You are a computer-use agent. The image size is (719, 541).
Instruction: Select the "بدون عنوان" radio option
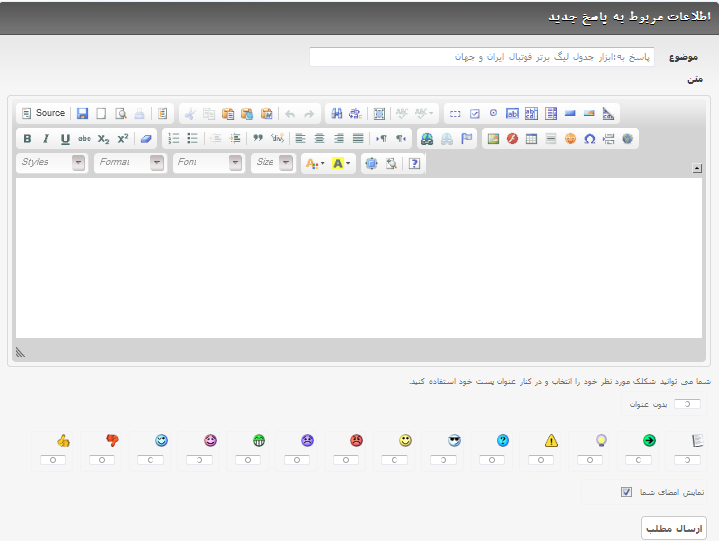(x=687, y=404)
